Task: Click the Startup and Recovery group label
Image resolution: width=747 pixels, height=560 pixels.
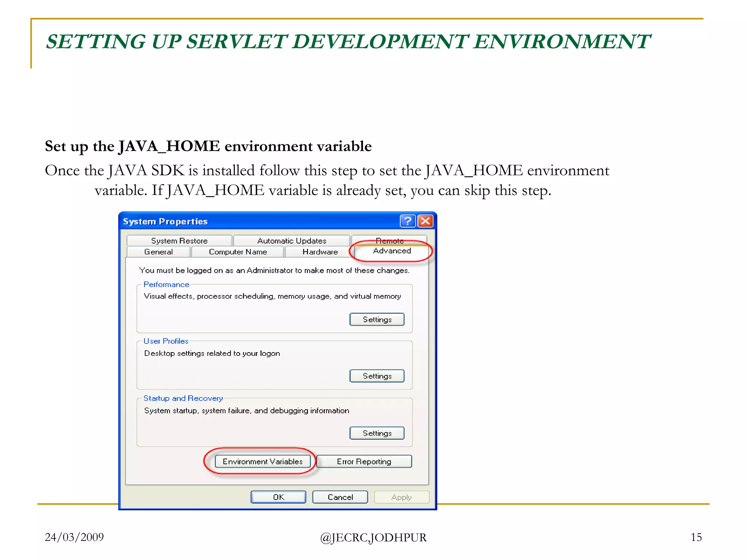Action: [x=183, y=398]
